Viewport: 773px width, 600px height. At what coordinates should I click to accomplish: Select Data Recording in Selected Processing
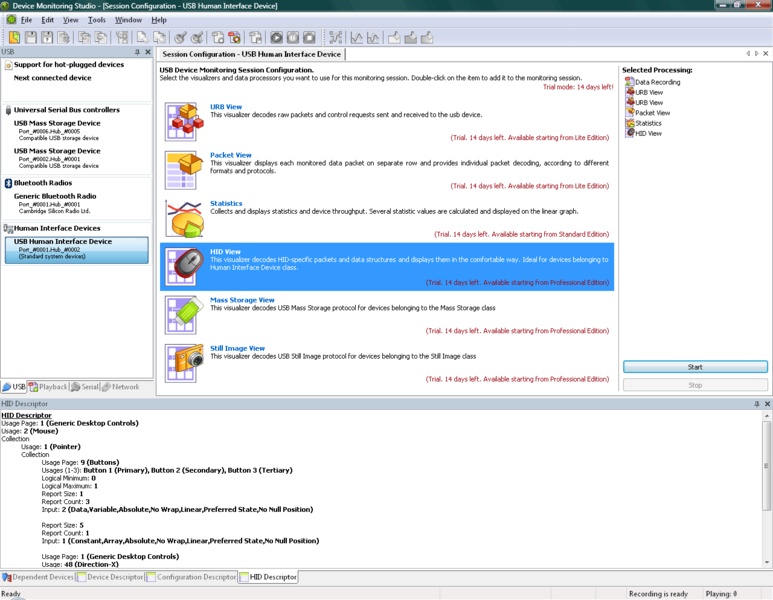coord(657,82)
